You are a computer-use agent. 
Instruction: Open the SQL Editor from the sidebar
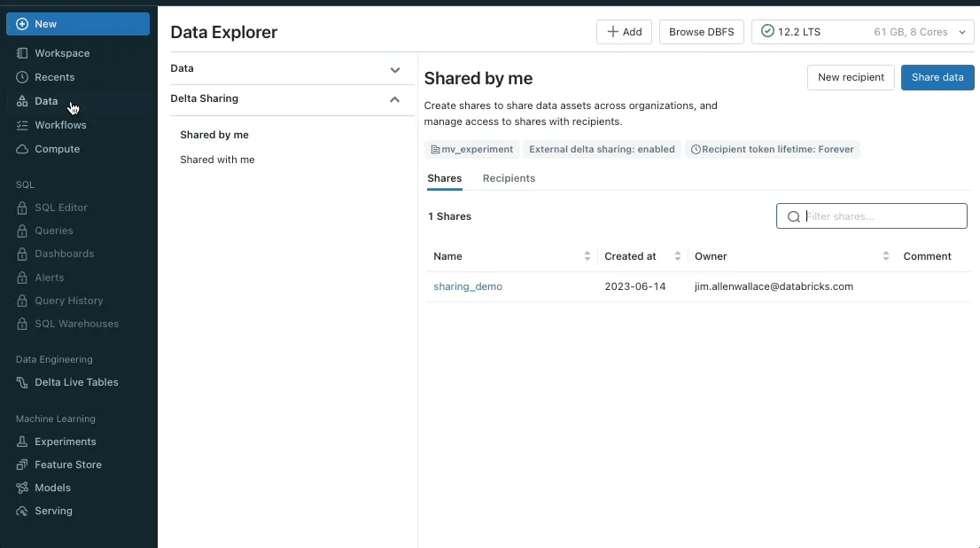pyautogui.click(x=61, y=207)
